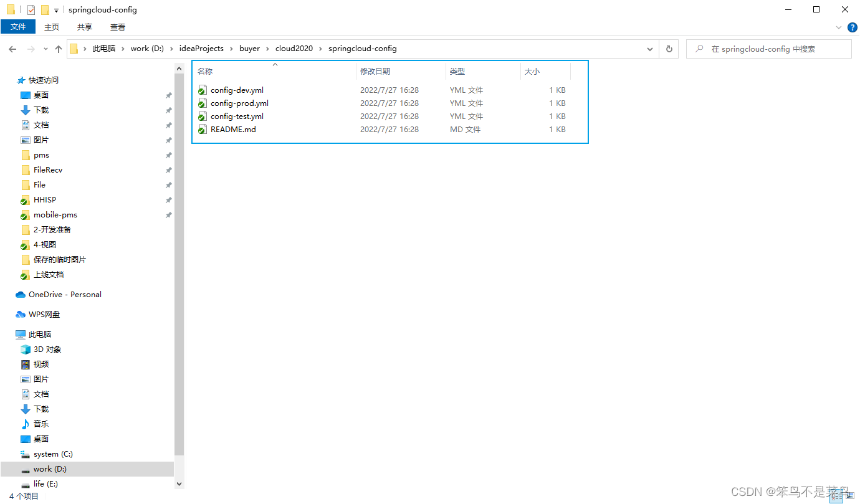Click the Forward navigation arrow
This screenshot has width=860, height=504.
pyautogui.click(x=31, y=49)
